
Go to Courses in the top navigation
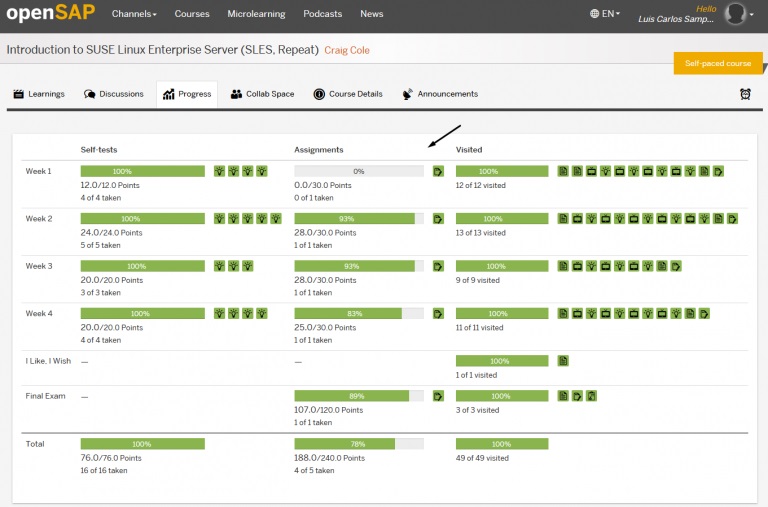[192, 14]
